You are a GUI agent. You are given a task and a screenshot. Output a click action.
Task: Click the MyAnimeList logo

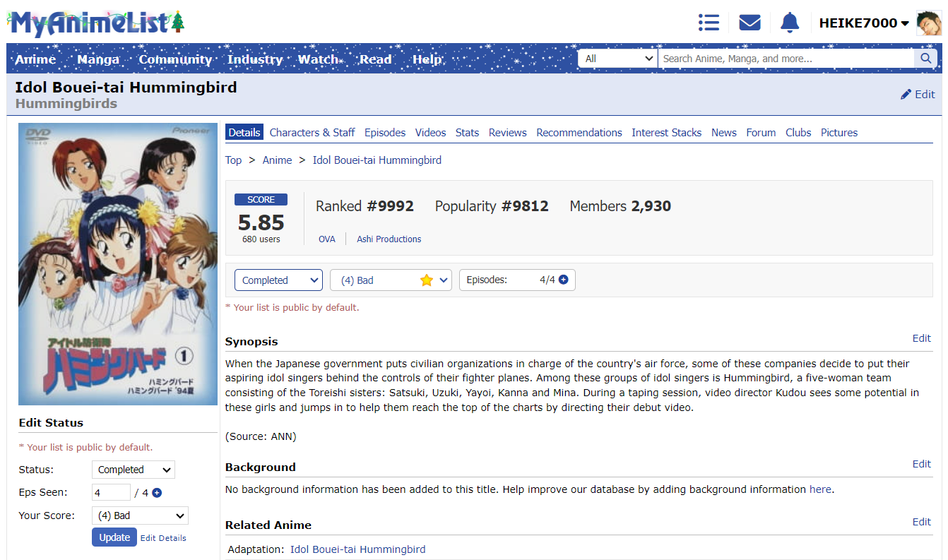(97, 23)
